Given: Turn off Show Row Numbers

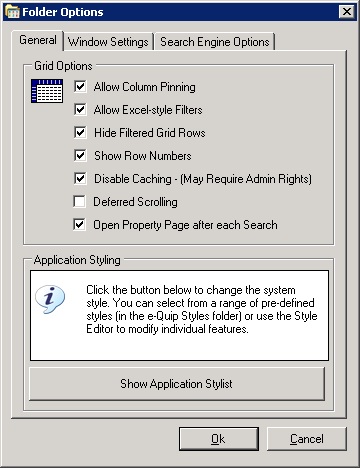Looking at the screenshot, I should (80, 155).
